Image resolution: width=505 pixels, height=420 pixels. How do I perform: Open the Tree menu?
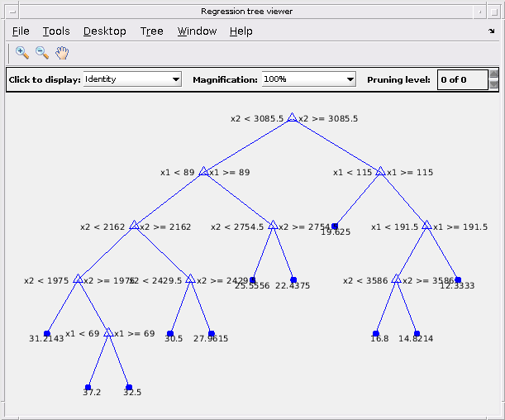coord(152,31)
